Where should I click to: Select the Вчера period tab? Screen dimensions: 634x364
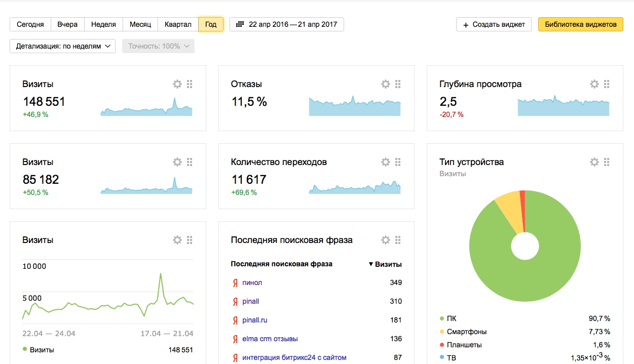coord(67,24)
